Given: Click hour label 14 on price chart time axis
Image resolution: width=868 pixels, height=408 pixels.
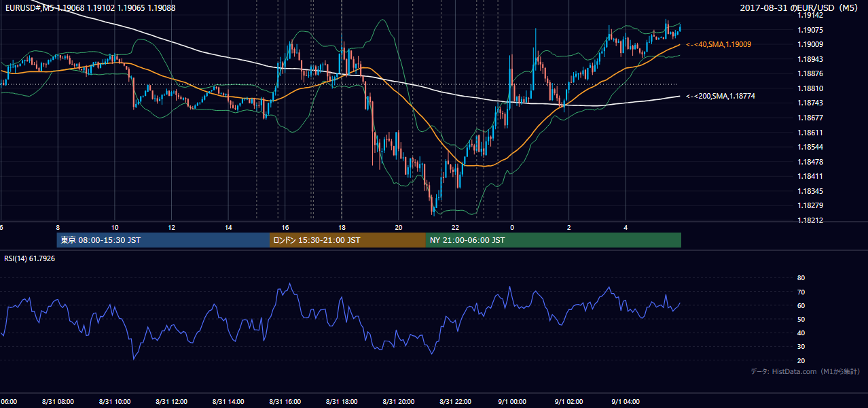Looking at the screenshot, I should point(228,228).
